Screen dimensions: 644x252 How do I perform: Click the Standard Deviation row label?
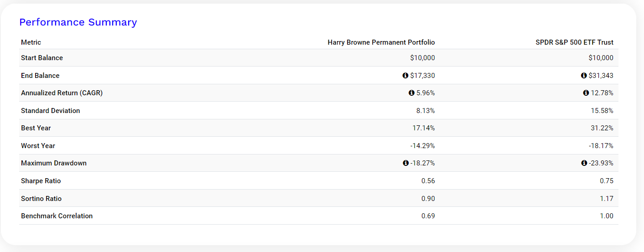click(x=50, y=111)
